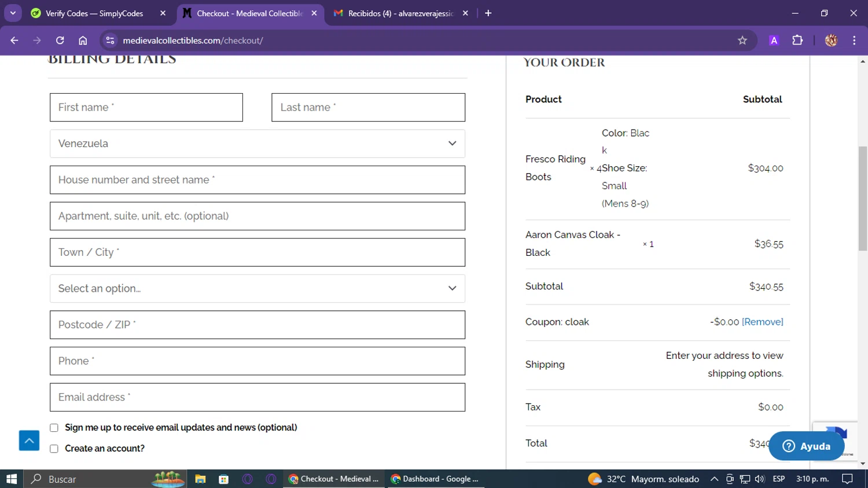
Task: View site information icon in address bar
Action: pyautogui.click(x=110, y=41)
